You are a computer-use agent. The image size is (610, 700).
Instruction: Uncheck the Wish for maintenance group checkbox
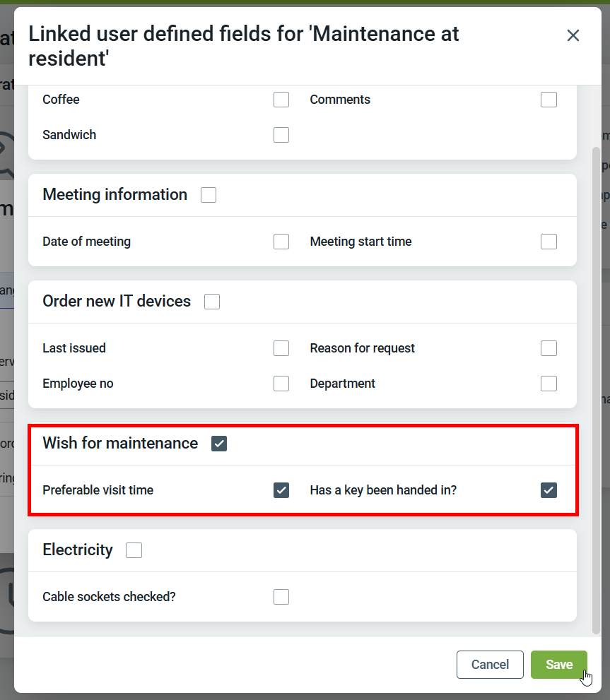pos(219,444)
